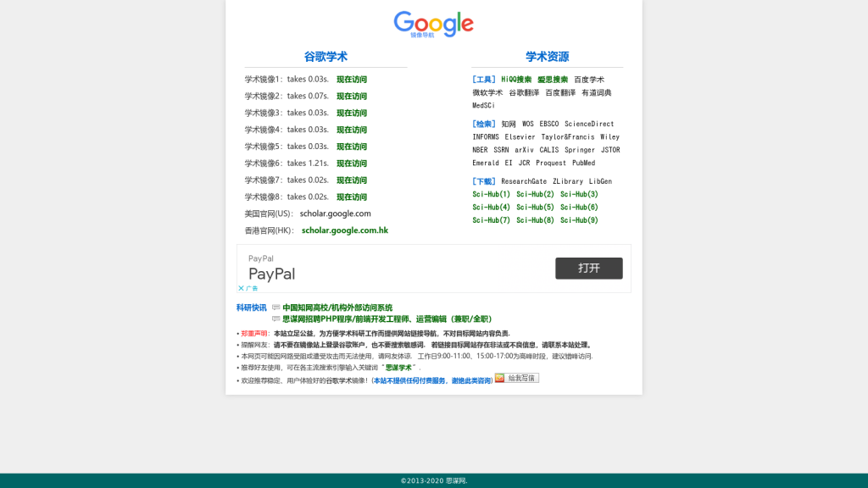The height and width of the screenshot is (488, 868).
Task: Click the Emerald link
Action: click(x=486, y=164)
